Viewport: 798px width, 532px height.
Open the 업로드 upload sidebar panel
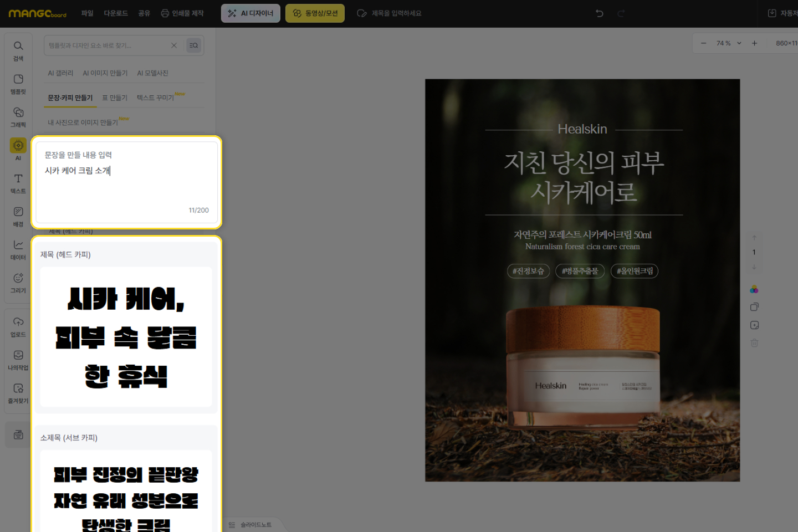point(18,327)
